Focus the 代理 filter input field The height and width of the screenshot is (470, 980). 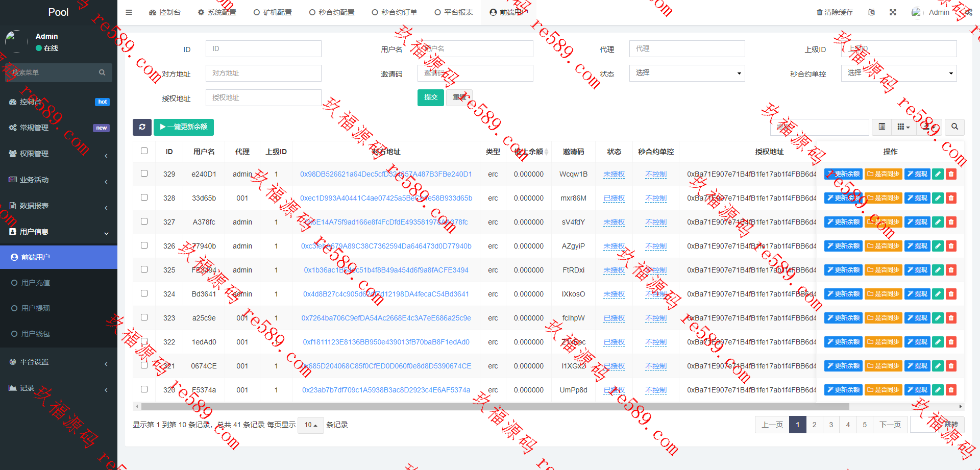(687, 48)
